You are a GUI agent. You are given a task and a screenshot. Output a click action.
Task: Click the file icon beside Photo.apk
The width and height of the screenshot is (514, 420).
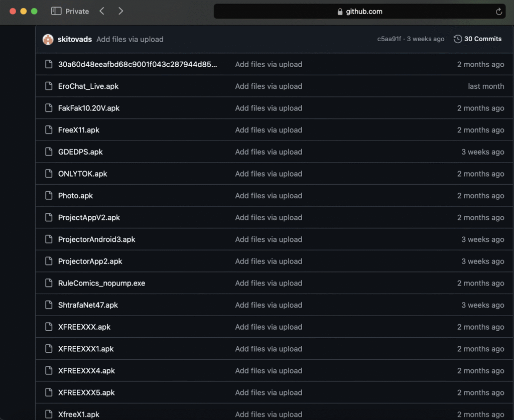click(x=49, y=196)
